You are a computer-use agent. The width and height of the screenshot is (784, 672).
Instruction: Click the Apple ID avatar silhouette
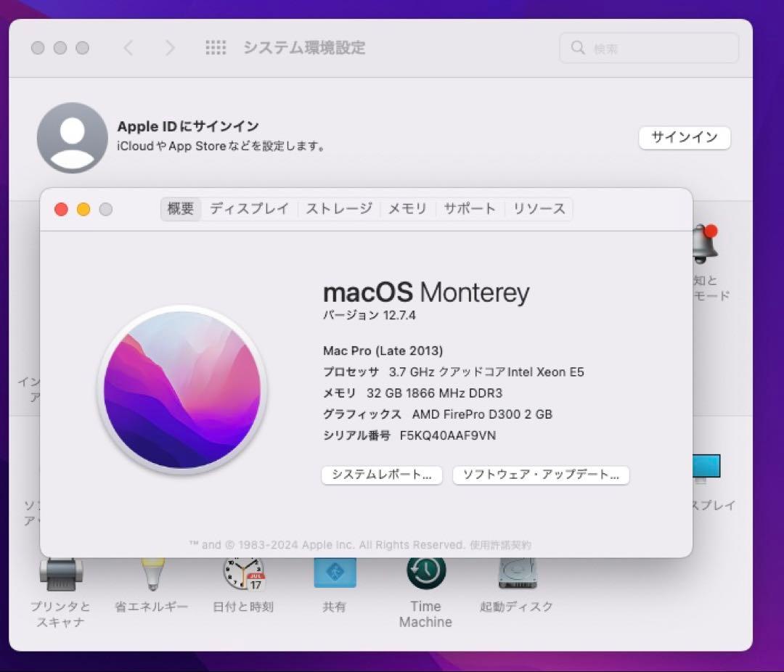tap(73, 138)
